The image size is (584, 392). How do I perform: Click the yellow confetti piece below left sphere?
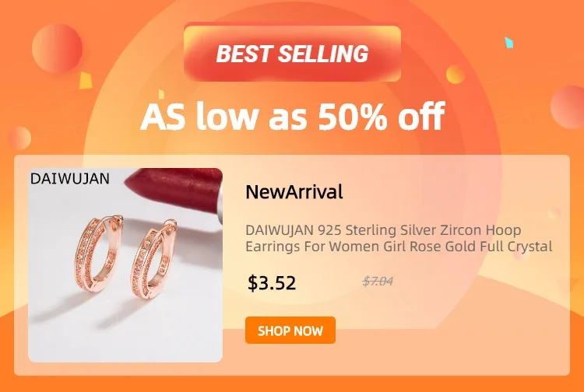point(86,80)
